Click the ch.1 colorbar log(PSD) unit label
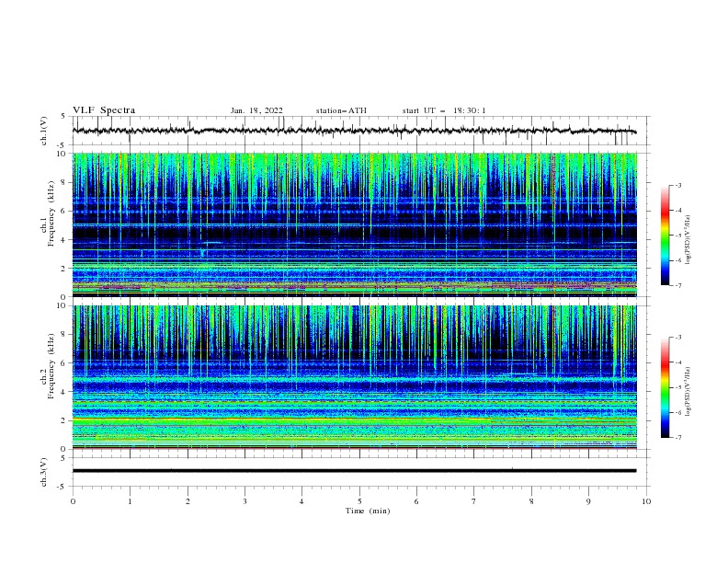 pos(688,240)
